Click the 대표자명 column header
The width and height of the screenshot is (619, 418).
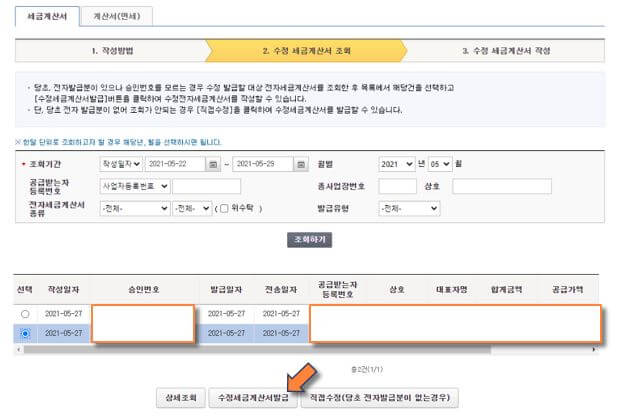pyautogui.click(x=452, y=290)
